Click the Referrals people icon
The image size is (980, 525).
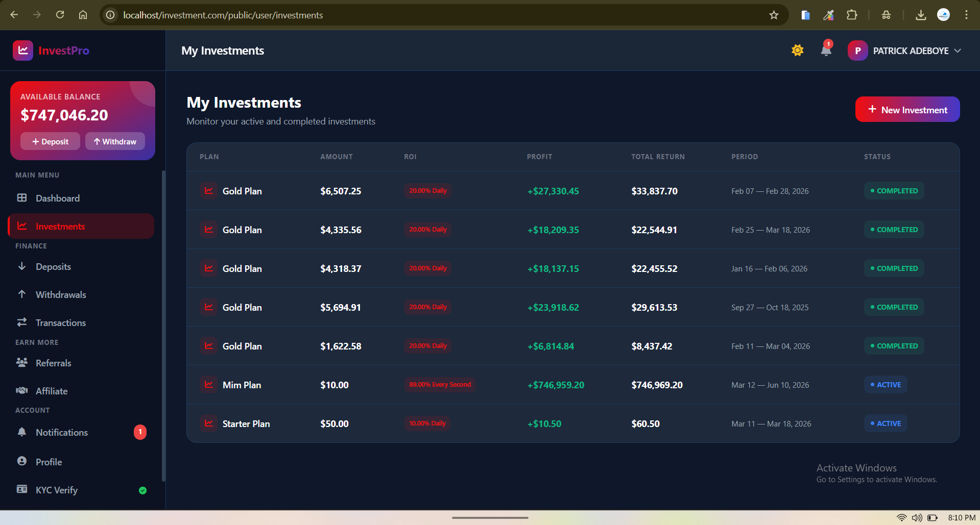[21, 362]
